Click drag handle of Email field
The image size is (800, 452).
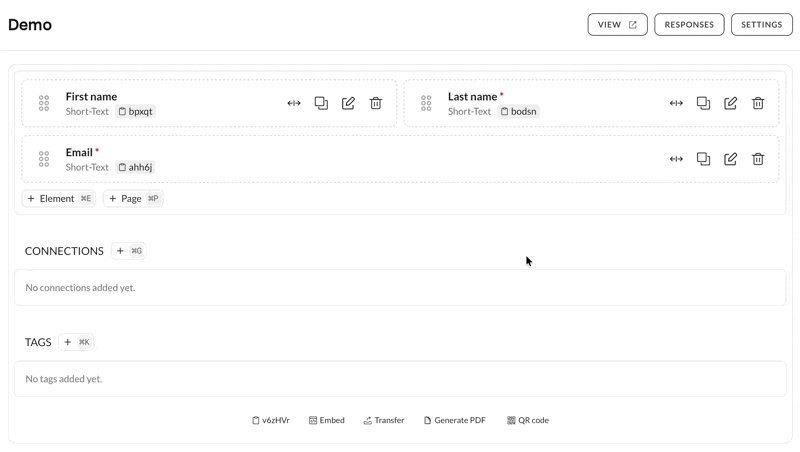click(x=44, y=159)
